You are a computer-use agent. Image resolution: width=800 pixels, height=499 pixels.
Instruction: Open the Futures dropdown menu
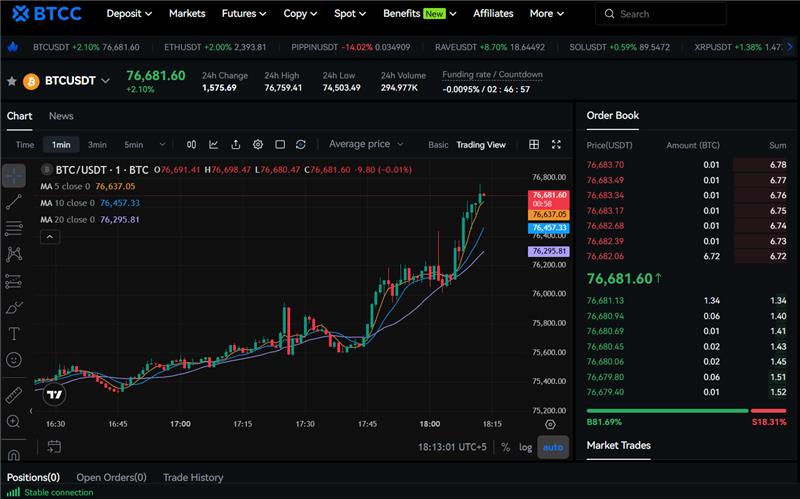(x=244, y=14)
